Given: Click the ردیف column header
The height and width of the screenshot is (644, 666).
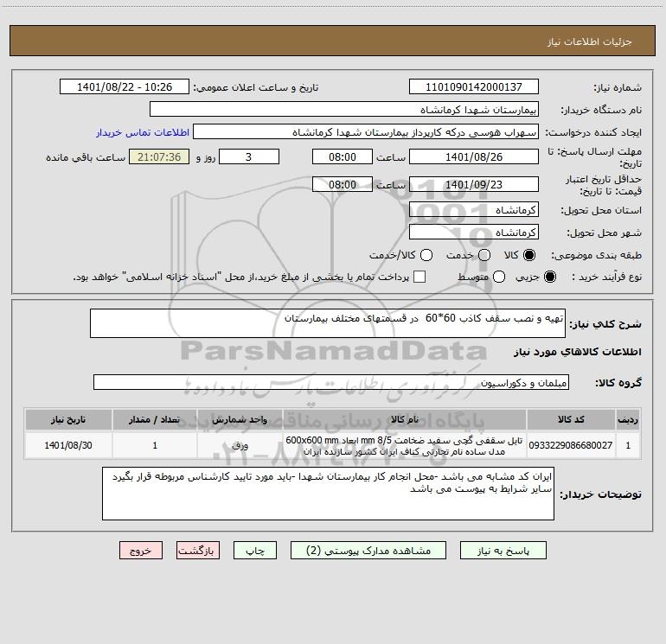Looking at the screenshot, I should 628,419.
